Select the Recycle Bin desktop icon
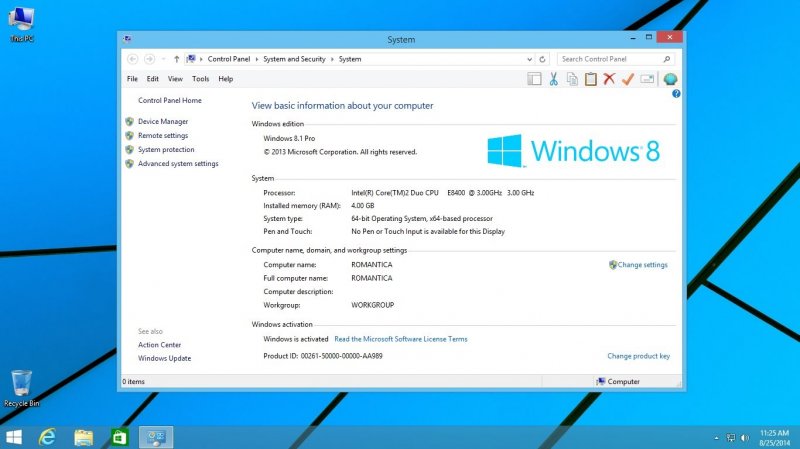The height and width of the screenshot is (449, 800). point(21,388)
